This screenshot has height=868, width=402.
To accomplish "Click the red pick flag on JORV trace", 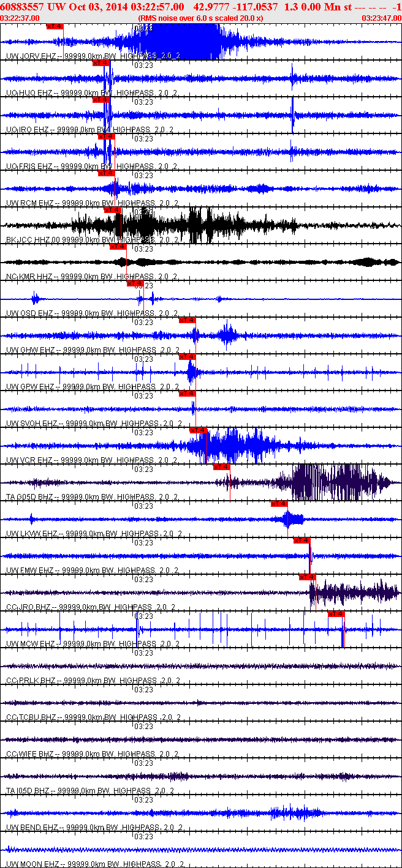I will pyautogui.click(x=55, y=26).
